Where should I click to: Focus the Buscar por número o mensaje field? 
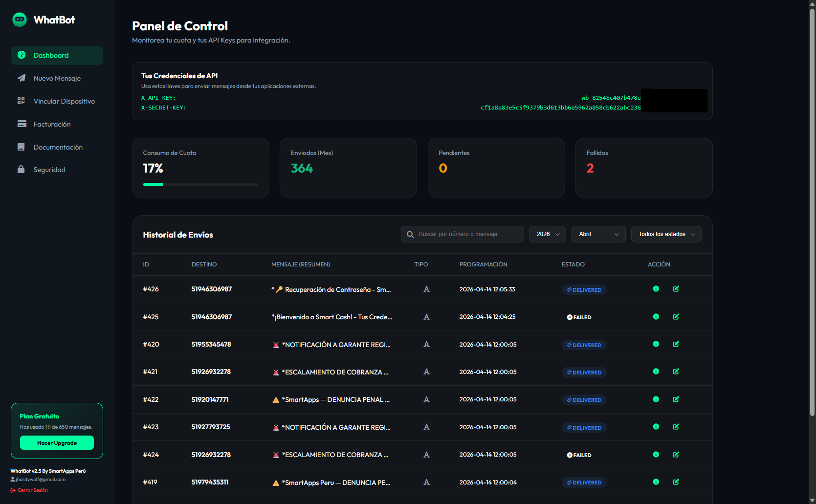(x=463, y=234)
